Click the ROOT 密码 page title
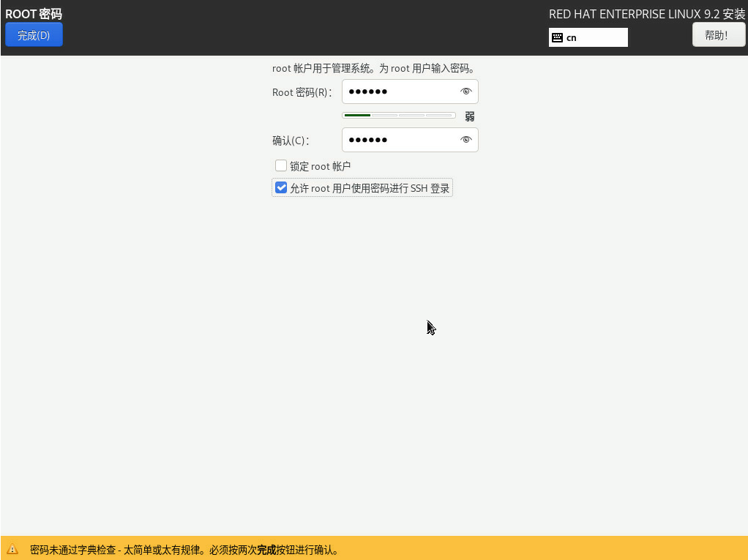 [x=34, y=14]
